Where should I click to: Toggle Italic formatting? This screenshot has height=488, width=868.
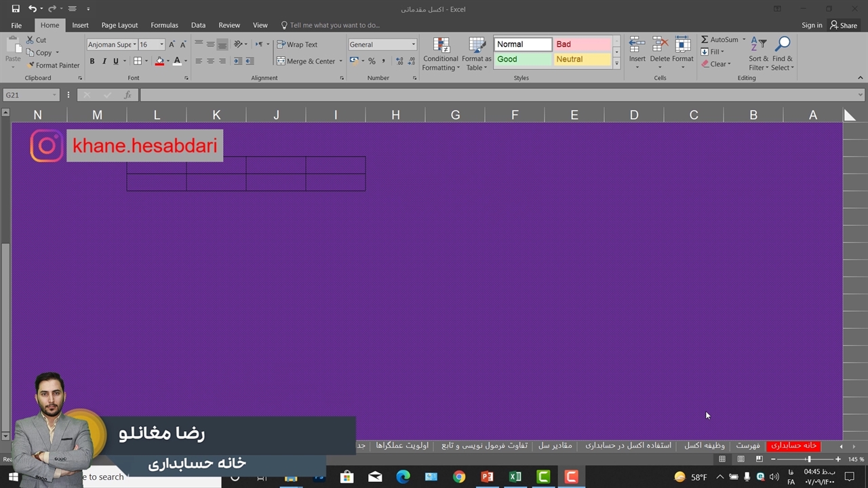[104, 61]
